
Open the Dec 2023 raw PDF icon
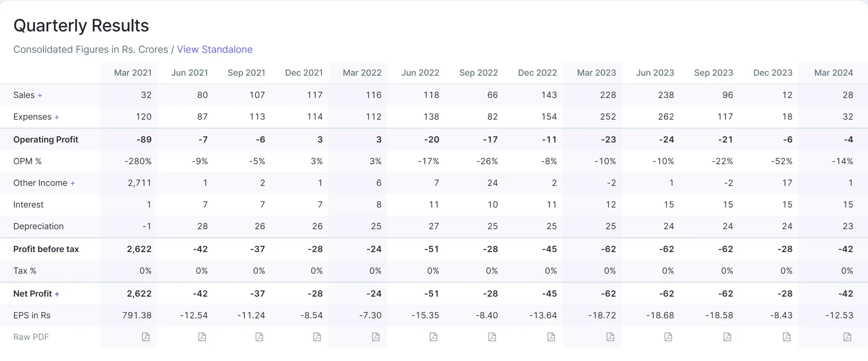[787, 337]
